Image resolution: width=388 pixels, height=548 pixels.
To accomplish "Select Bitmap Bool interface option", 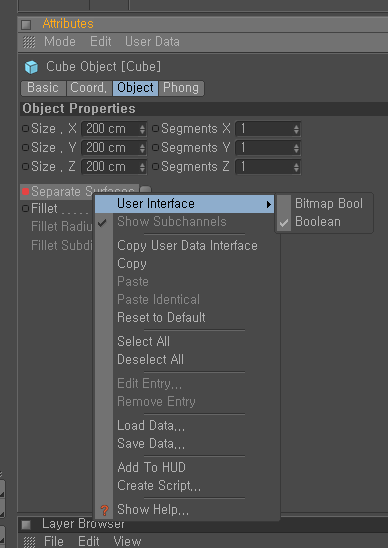I will (329, 203).
